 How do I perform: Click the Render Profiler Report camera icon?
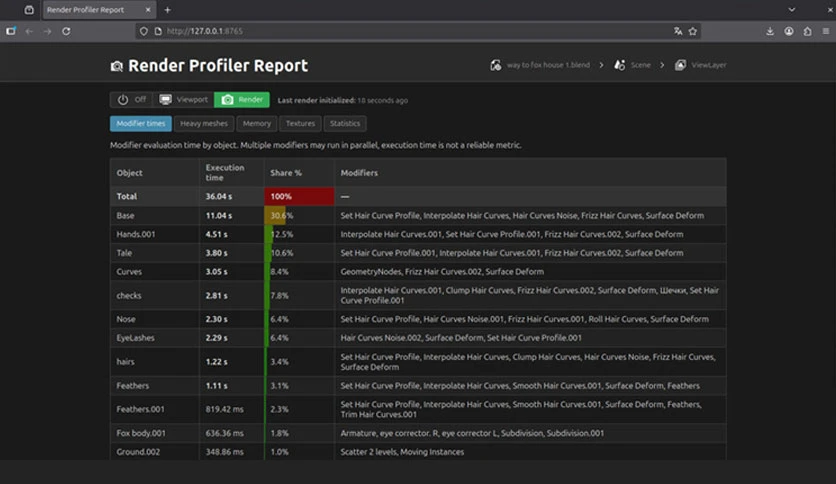[116, 66]
